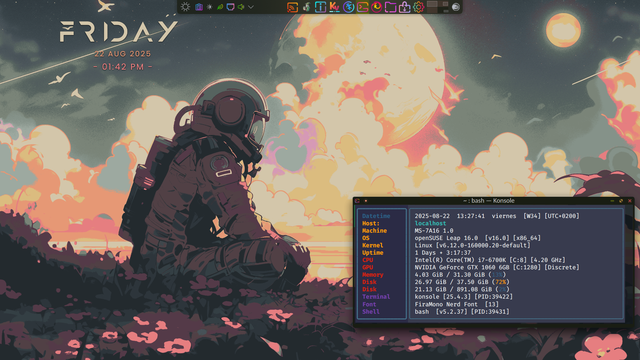
Task: Maximize the Konsole window
Action: 621,201
